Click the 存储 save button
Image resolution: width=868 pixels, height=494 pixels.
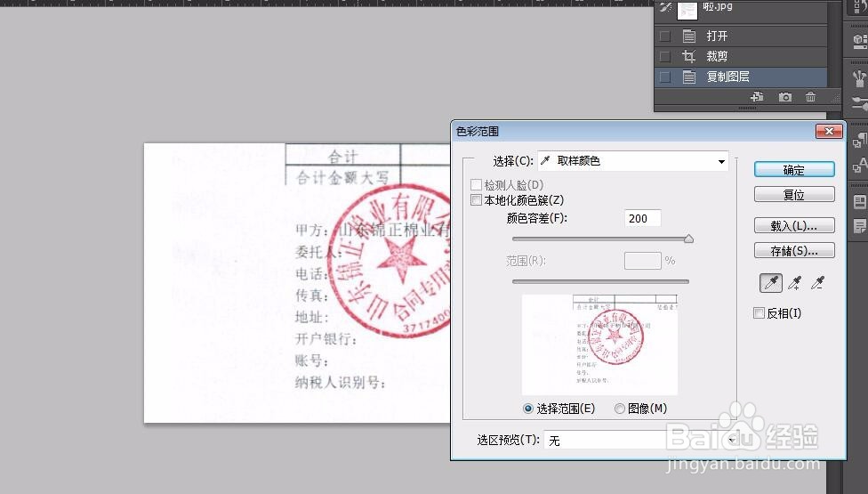click(794, 250)
